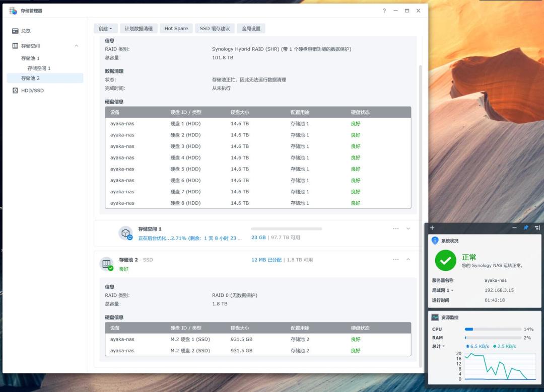Click the 全局设置 button
Image resolution: width=544 pixels, height=392 pixels.
(x=251, y=28)
